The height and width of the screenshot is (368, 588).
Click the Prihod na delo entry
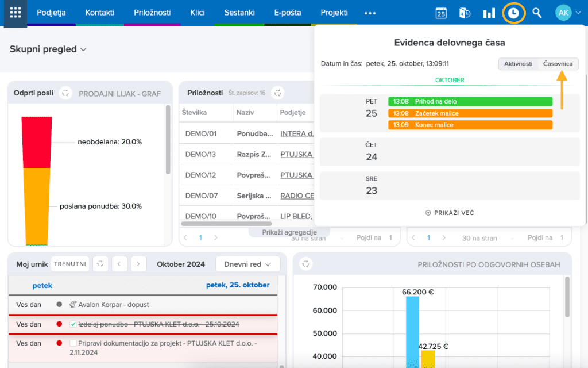[470, 101]
